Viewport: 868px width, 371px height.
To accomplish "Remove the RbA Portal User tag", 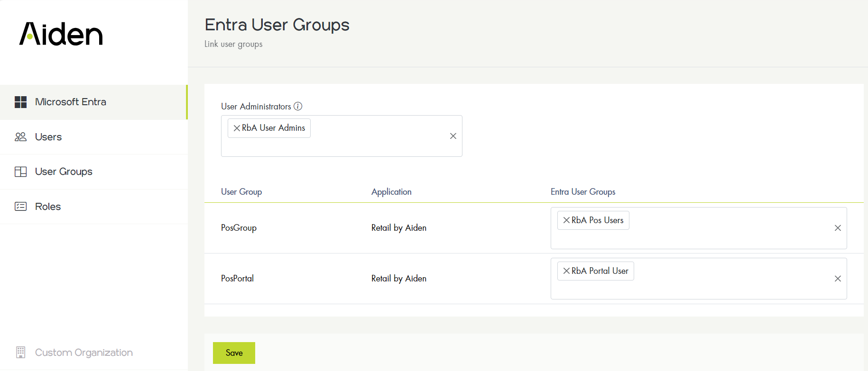I will [x=566, y=271].
